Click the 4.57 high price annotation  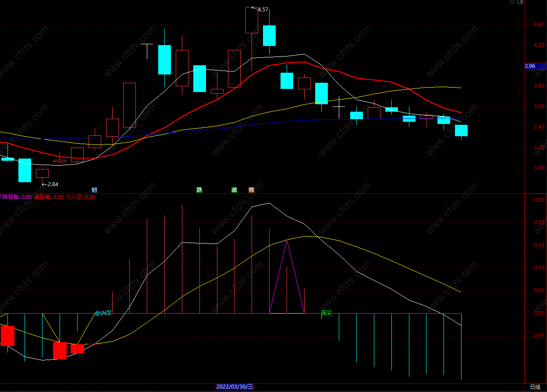263,9
